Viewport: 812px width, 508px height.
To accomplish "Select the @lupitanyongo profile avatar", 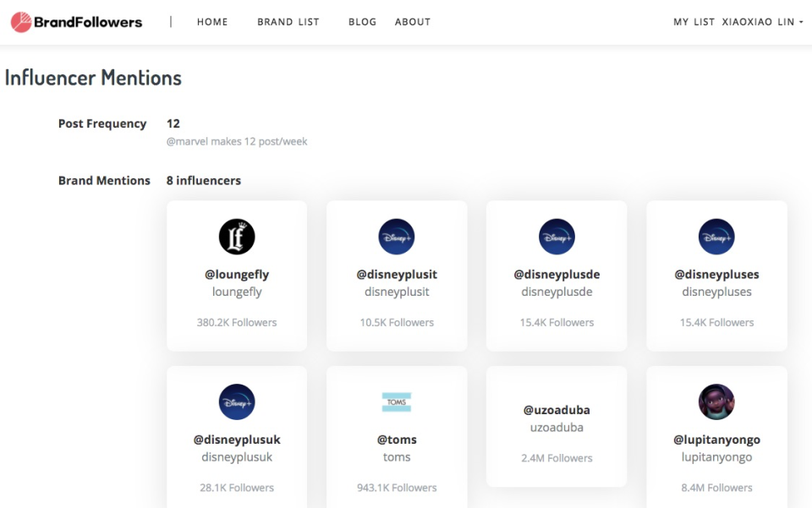I will pos(716,401).
